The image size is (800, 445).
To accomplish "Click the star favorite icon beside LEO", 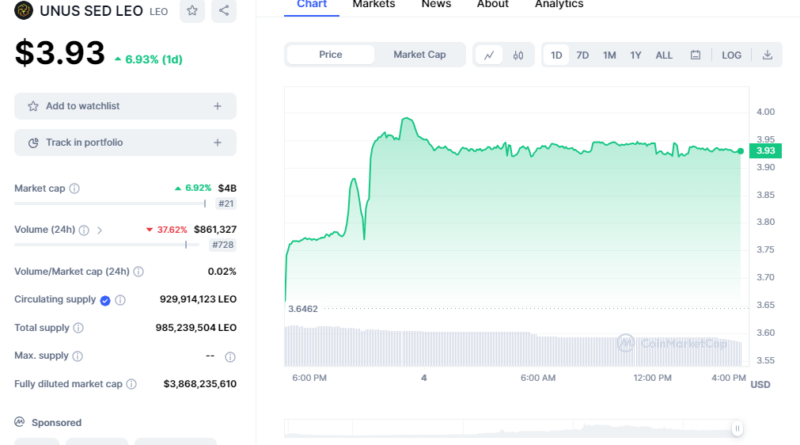I will (192, 11).
